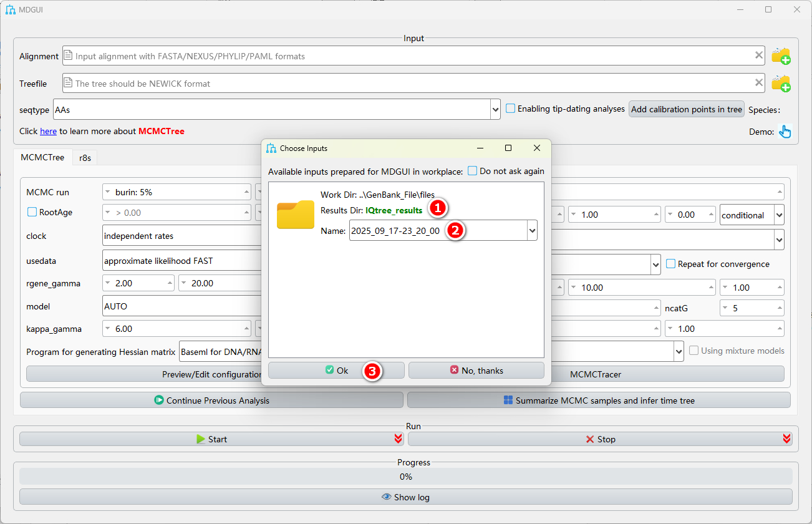
Task: Click the yellow folder icon in dialog
Action: tap(296, 215)
